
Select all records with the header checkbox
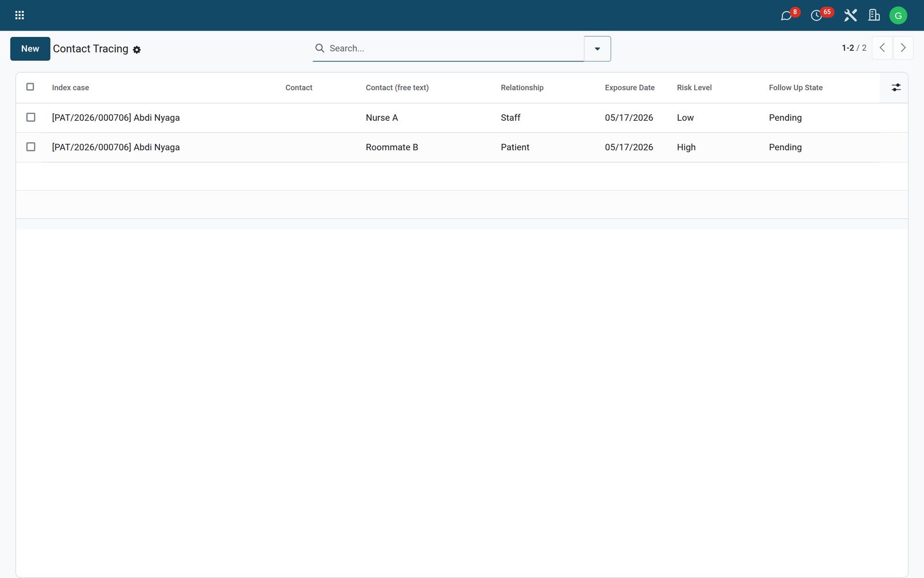click(x=30, y=87)
